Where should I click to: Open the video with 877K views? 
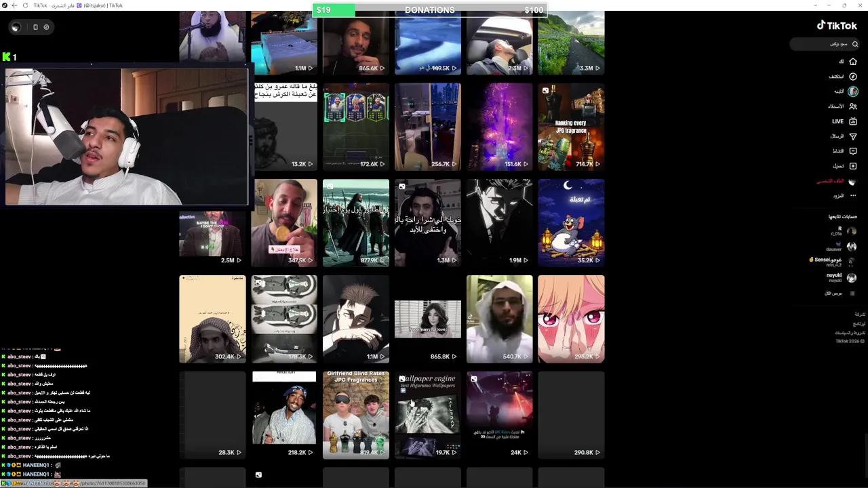(x=356, y=222)
